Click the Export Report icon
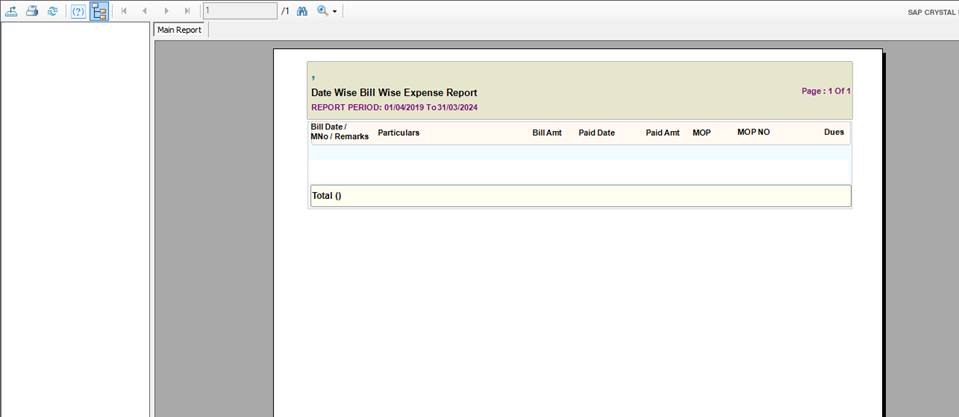Screen dimensions: 959x417 click(x=11, y=11)
